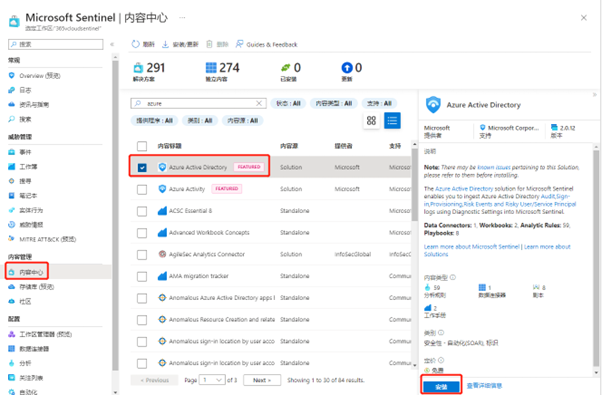
Task: Select the AMA migration tracker row
Action: (x=271, y=276)
